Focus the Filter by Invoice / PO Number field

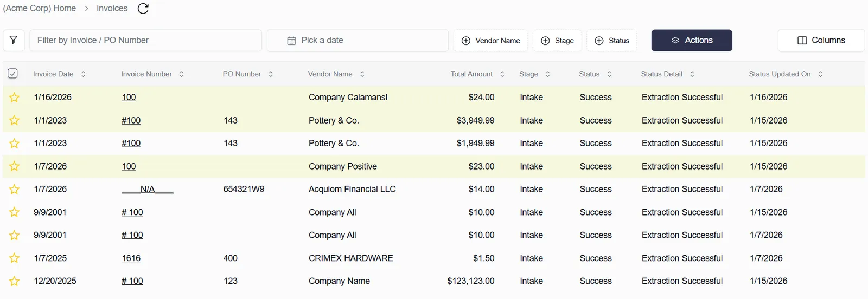[146, 41]
